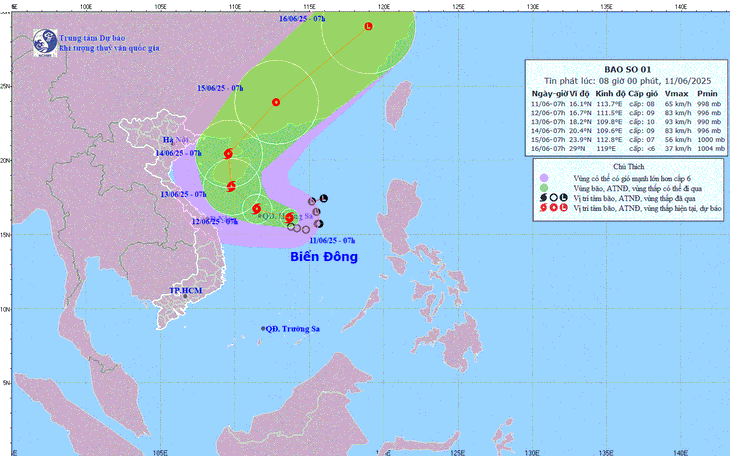Click the '93 km/h' Vmax cell
The height and width of the screenshot is (456, 730).
[x=678, y=122]
